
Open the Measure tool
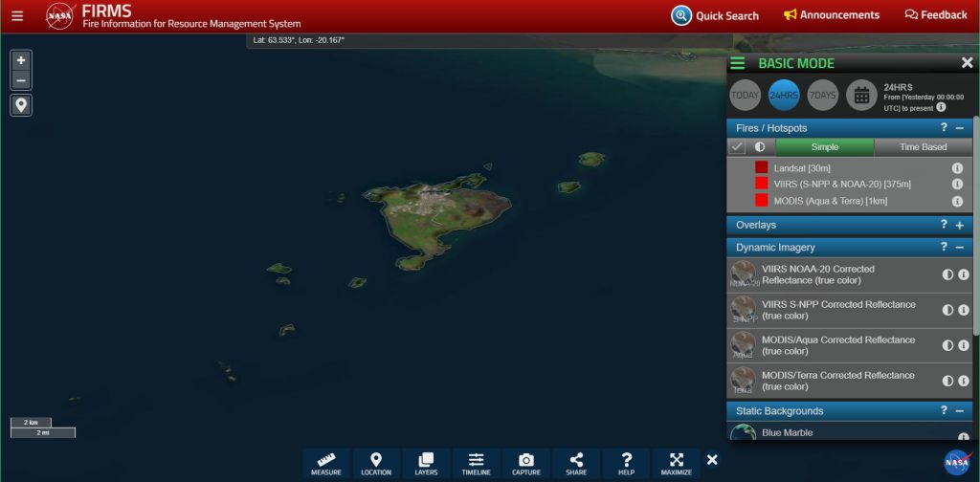326,463
